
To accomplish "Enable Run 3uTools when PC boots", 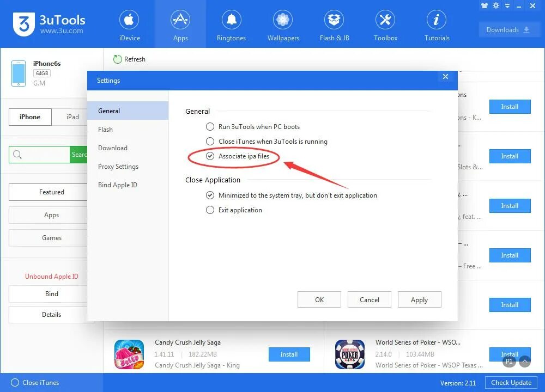I will [210, 127].
